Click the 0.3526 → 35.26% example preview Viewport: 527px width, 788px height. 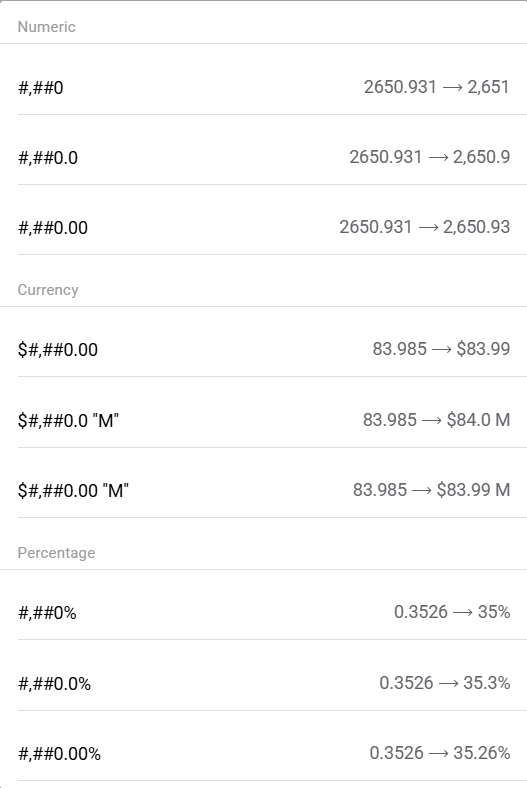pos(440,752)
